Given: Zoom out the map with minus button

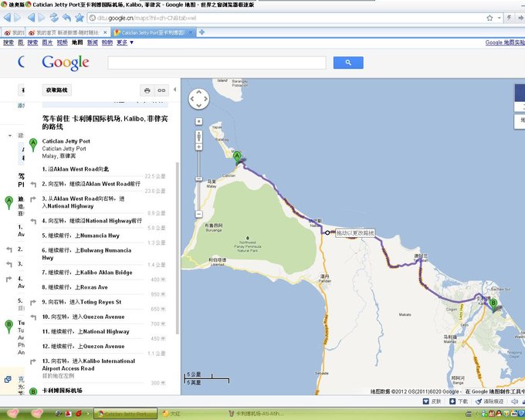Looking at the screenshot, I should point(199,214).
